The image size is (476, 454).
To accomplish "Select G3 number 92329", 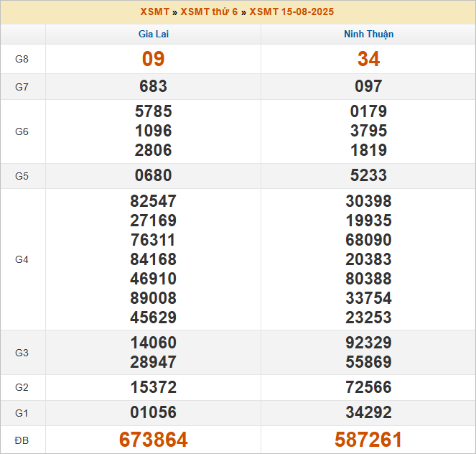I will 368,343.
